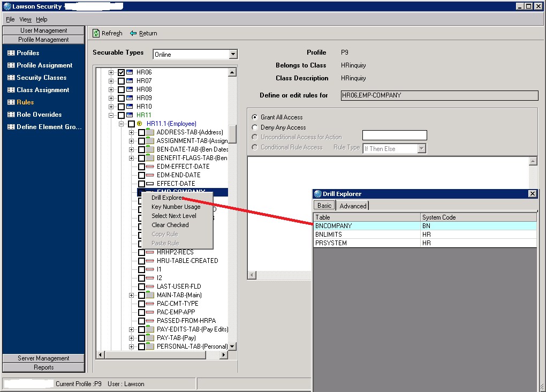Click the tree's down scroll arrow
The image size is (546, 392).
pyautogui.click(x=232, y=346)
